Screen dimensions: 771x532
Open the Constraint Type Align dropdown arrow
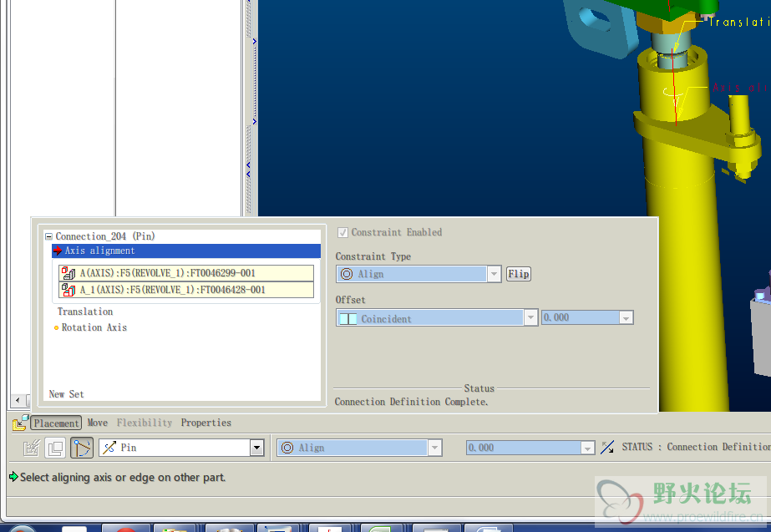click(x=494, y=274)
